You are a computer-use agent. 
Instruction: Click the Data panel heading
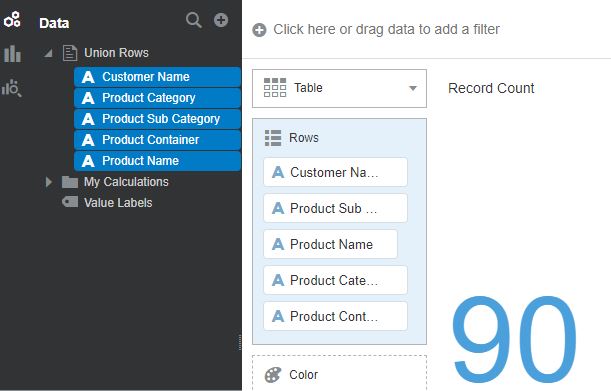[54, 23]
